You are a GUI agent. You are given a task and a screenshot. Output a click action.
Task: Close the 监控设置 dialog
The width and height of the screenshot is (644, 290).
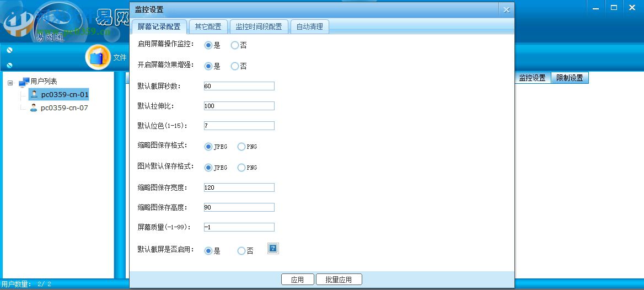click(506, 10)
